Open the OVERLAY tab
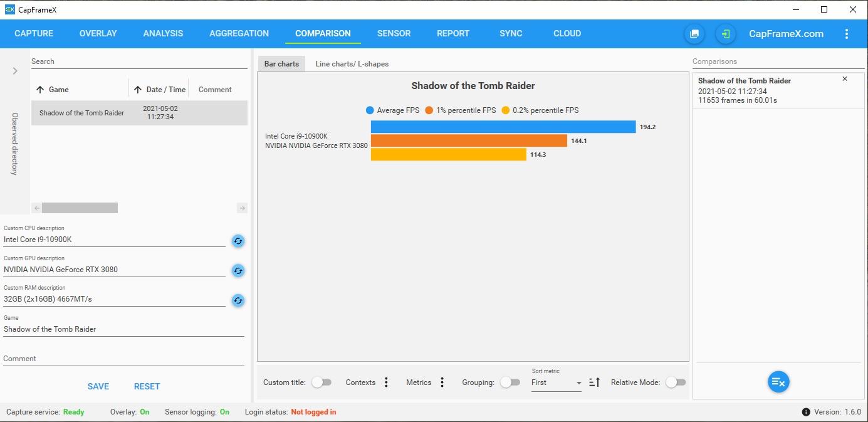868x422 pixels. (98, 34)
